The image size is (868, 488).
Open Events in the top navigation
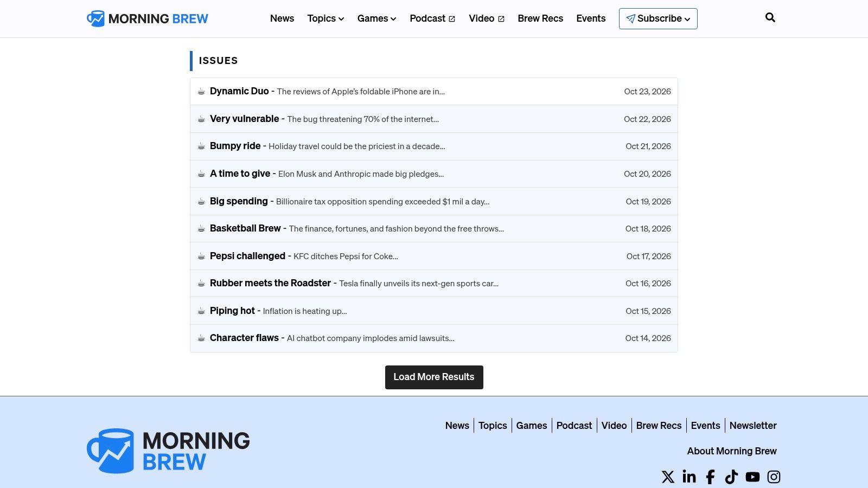coord(591,18)
